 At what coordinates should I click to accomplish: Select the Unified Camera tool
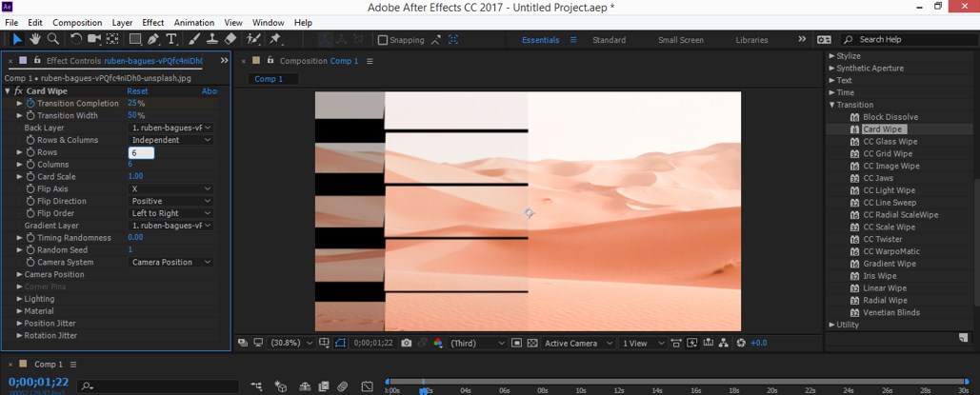tap(94, 39)
